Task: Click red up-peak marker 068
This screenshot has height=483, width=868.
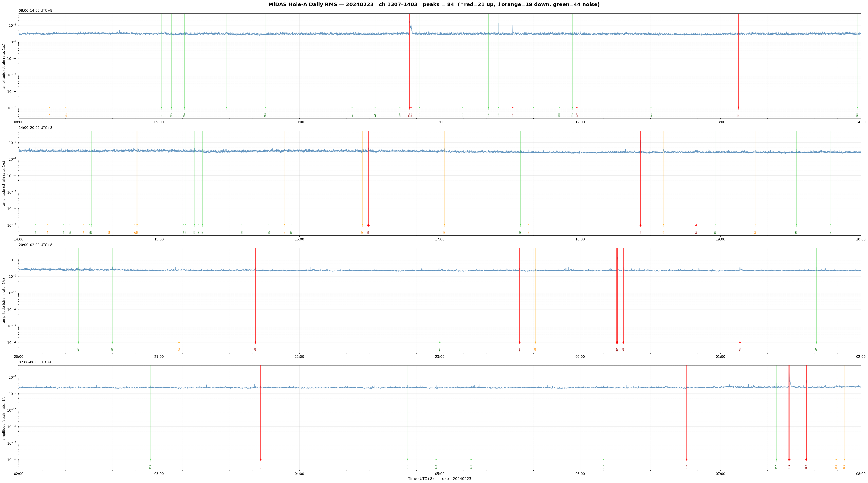Action: 740,342
